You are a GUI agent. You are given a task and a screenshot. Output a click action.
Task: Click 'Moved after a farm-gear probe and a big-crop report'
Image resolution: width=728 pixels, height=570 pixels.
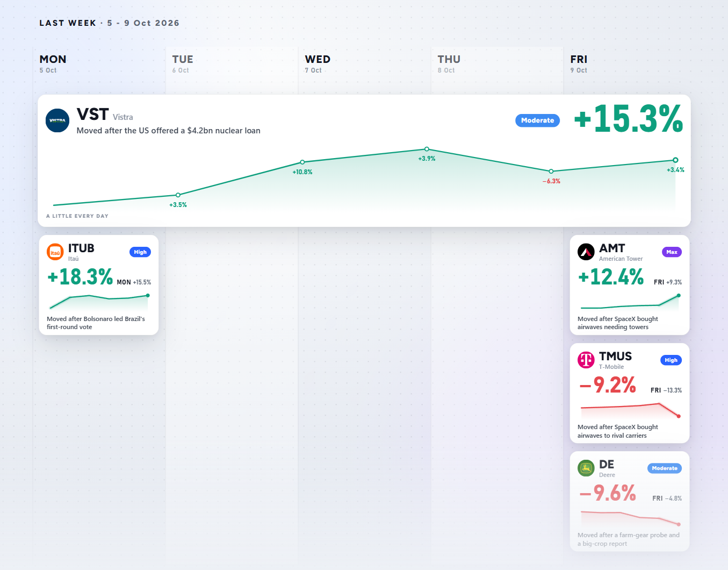629,539
